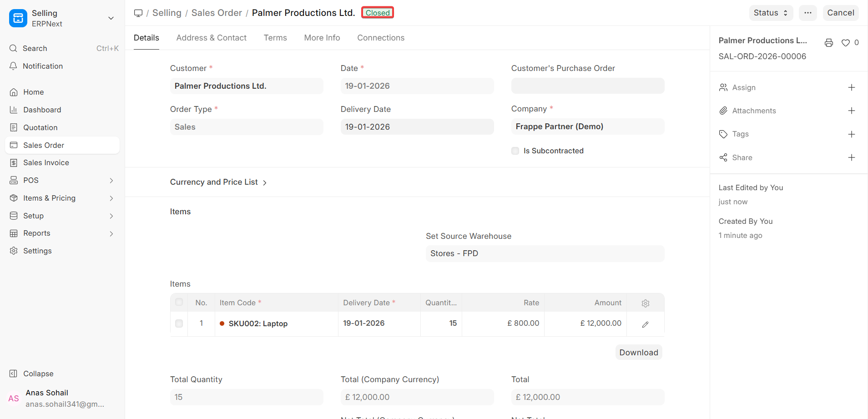This screenshot has height=419, width=868.
Task: Click the Set Source Warehouse field
Action: (x=545, y=253)
